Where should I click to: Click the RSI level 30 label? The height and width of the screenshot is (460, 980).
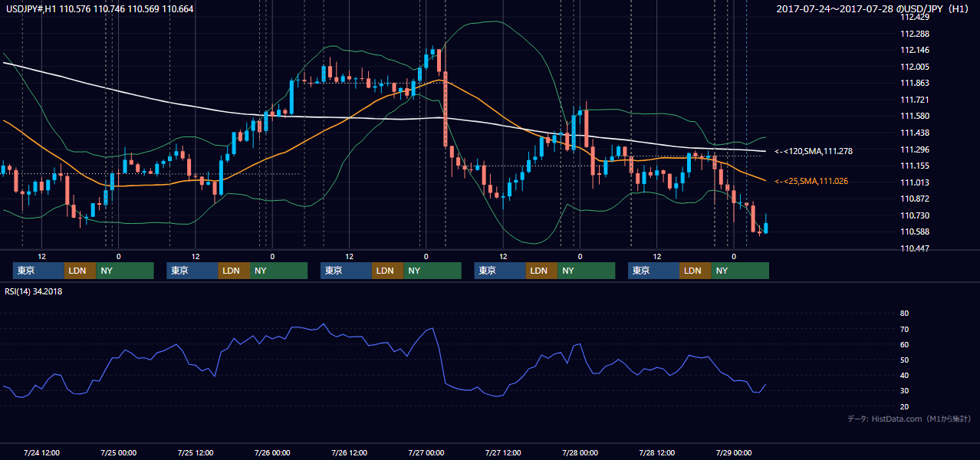(x=904, y=390)
